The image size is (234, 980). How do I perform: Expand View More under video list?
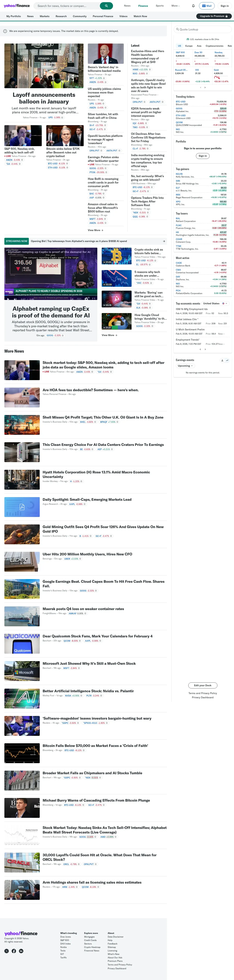109,335
